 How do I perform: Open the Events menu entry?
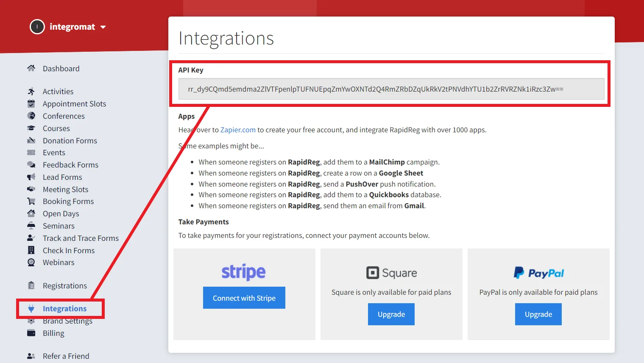[54, 153]
